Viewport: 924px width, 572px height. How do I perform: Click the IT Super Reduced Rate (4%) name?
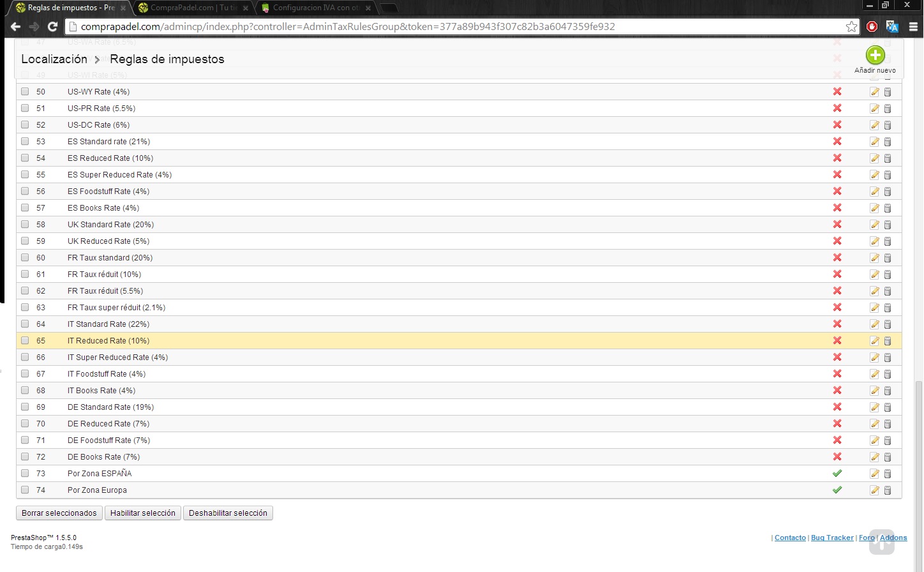click(x=117, y=357)
